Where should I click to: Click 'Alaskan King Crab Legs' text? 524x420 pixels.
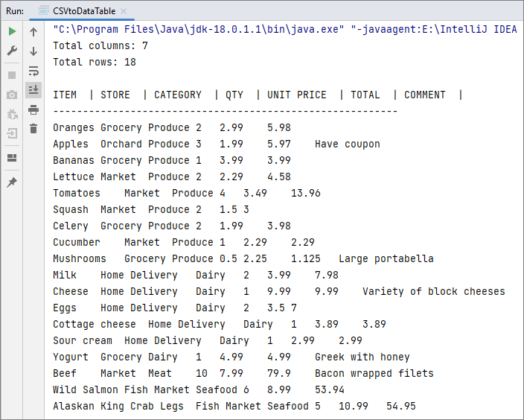click(x=118, y=407)
